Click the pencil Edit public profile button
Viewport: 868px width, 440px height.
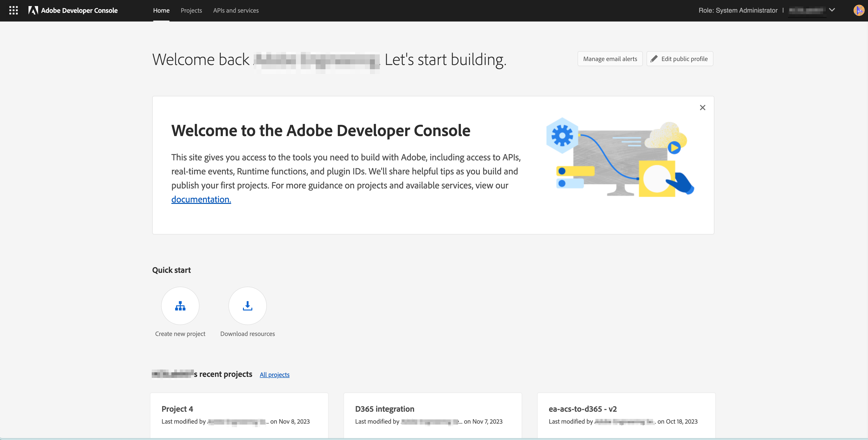coord(679,59)
